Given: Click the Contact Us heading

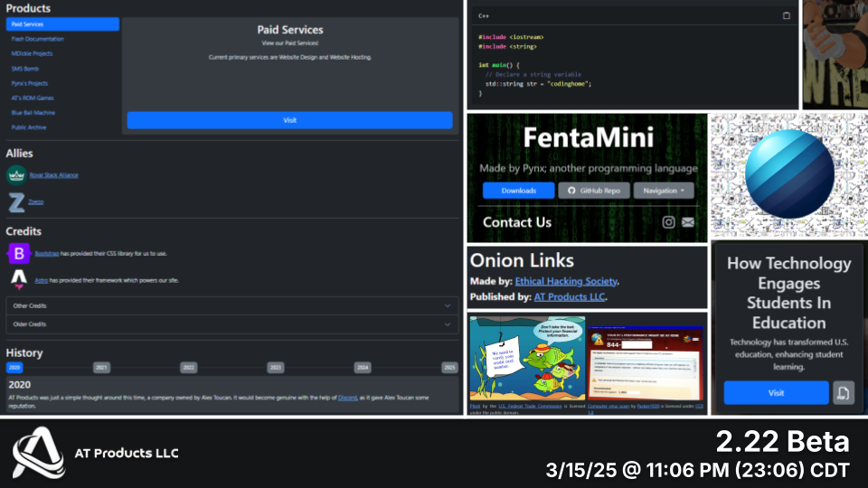Looking at the screenshot, I should coord(517,222).
